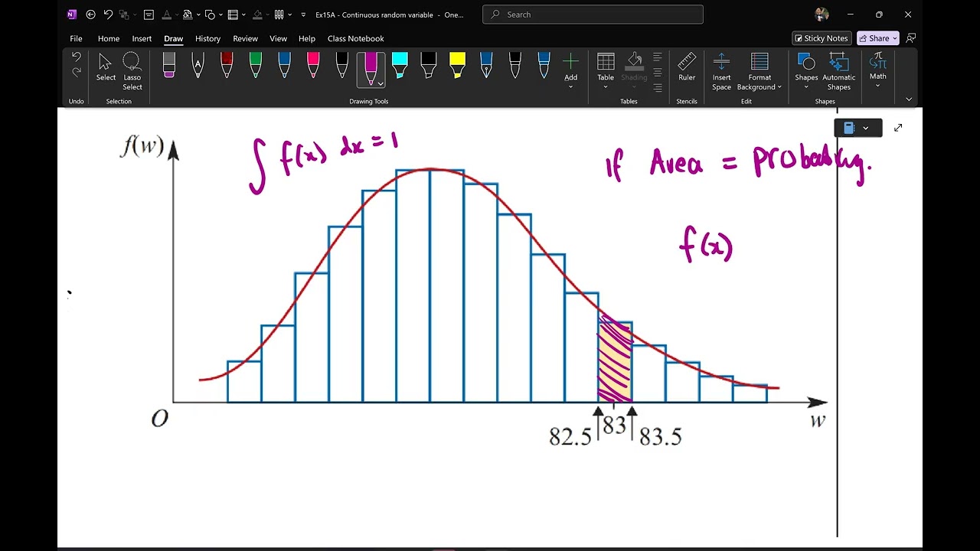Select the black highlighter
Image resolution: width=980 pixels, height=551 pixels.
coord(428,65)
